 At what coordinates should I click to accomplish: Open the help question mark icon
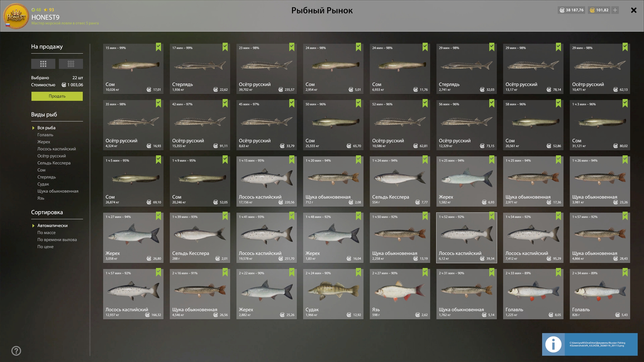pyautogui.click(x=16, y=351)
